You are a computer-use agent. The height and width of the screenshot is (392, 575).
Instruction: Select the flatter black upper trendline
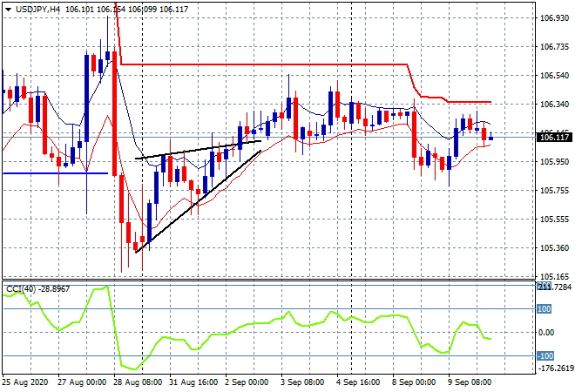coord(198,150)
